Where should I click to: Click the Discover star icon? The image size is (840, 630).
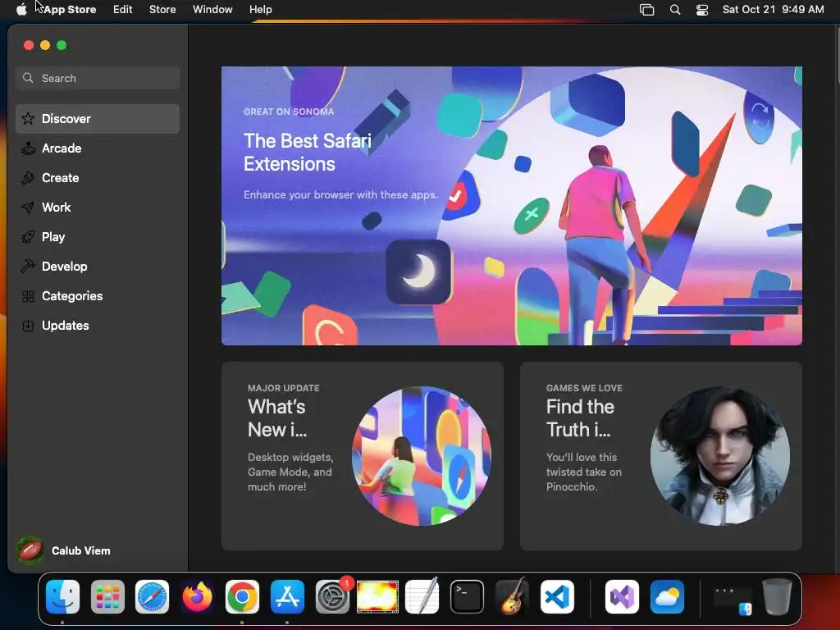click(28, 118)
